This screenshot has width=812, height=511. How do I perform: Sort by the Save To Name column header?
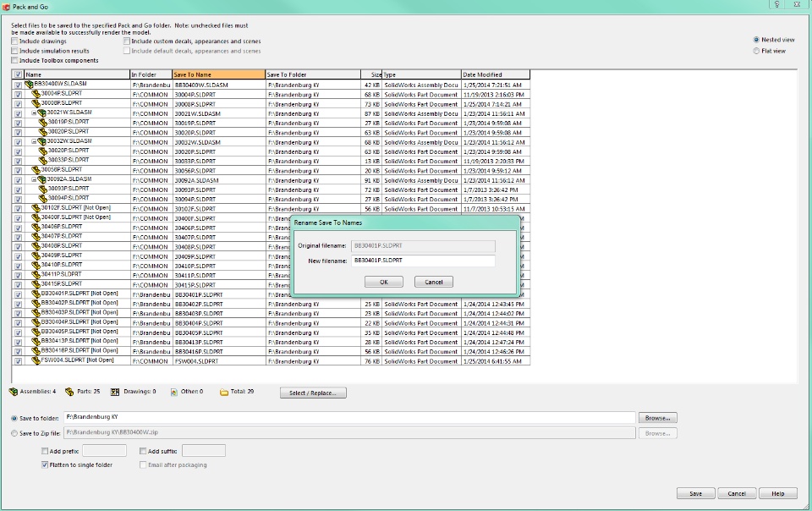(218, 74)
